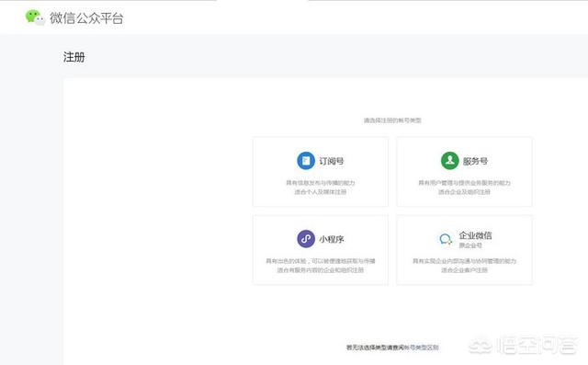588x365 pixels.
Task: Open the 微信公众平台 home title
Action: click(x=86, y=18)
